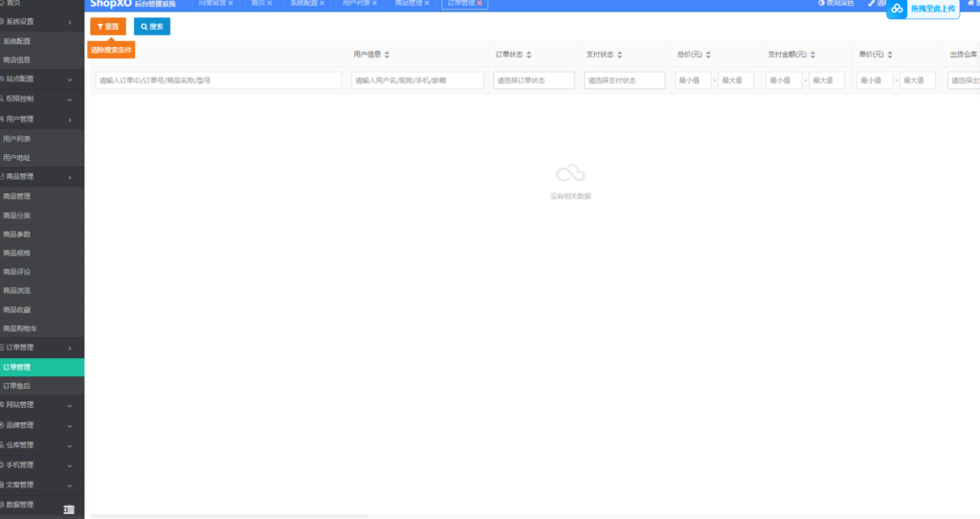The width and height of the screenshot is (980, 519).
Task: Select the 订单管理 tab in the tab bar
Action: click(x=461, y=3)
